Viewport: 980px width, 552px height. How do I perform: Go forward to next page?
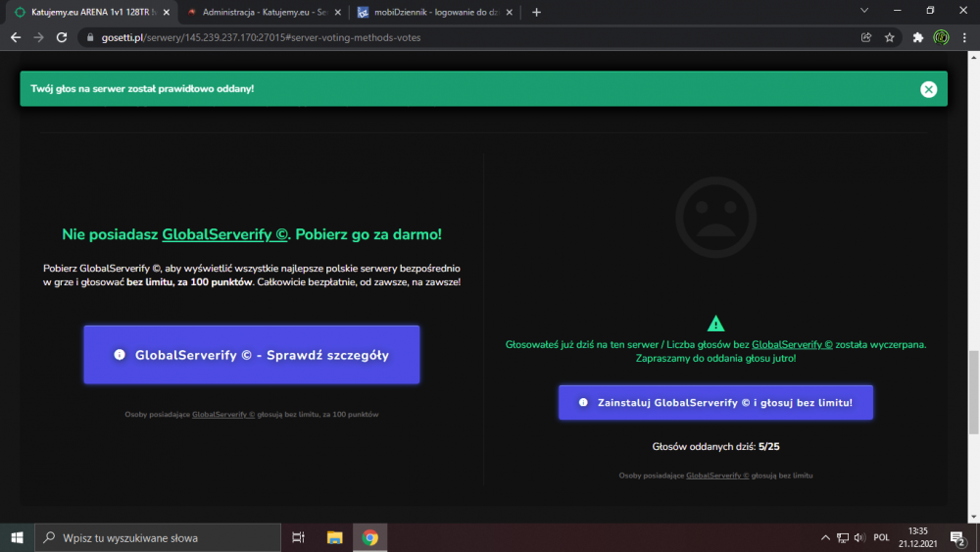point(39,37)
